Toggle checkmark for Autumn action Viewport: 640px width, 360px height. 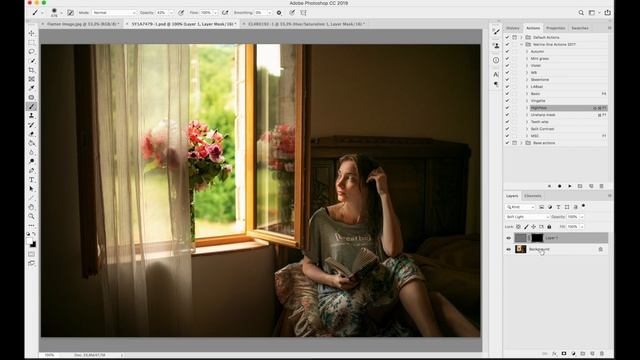[507, 51]
